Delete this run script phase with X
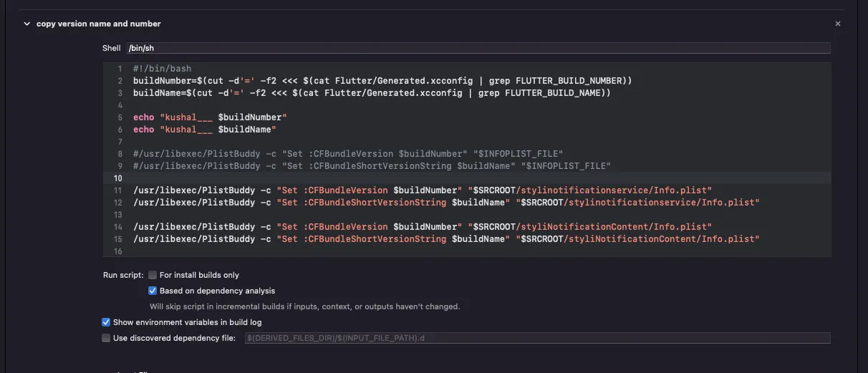The image size is (868, 373). pyautogui.click(x=837, y=24)
